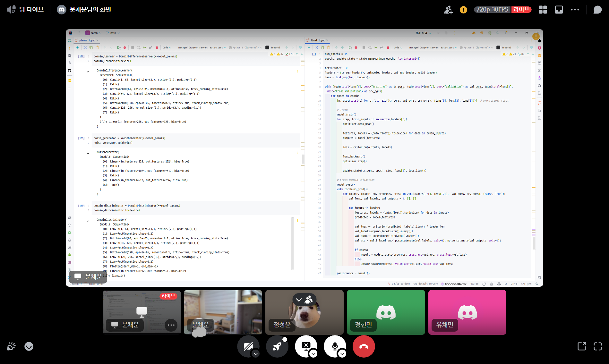Viewport: 609px width, 364px height.
Task: Open Code cell type dropdown in final.ipynb
Action: [x=398, y=47]
